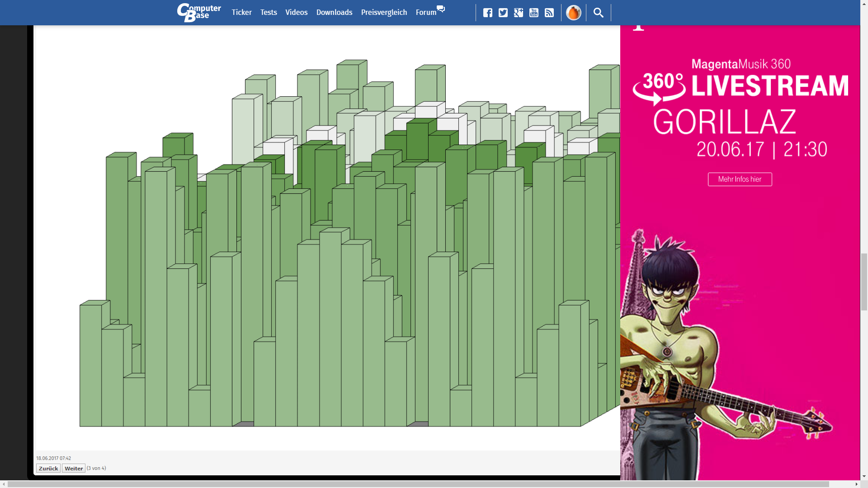
Task: Open the search magnifier icon
Action: point(598,13)
